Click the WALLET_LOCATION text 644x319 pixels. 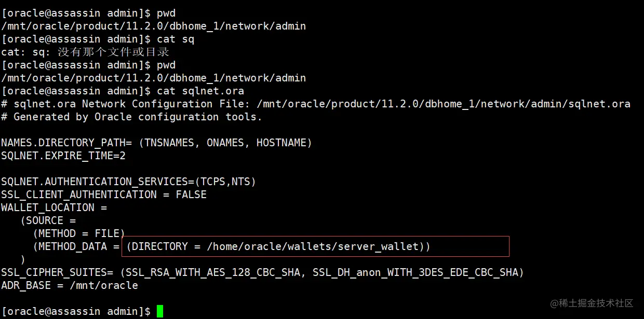click(x=48, y=207)
